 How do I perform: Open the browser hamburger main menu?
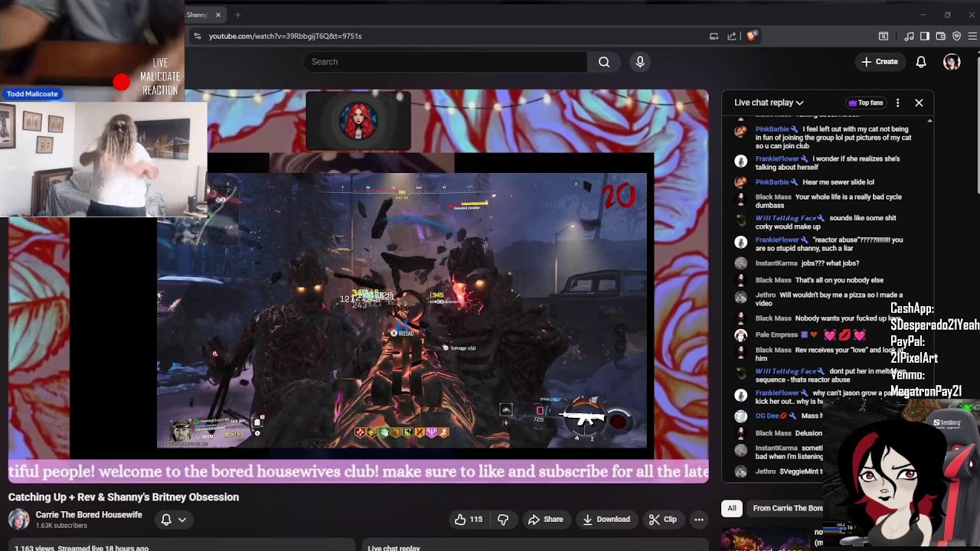pyautogui.click(x=973, y=36)
